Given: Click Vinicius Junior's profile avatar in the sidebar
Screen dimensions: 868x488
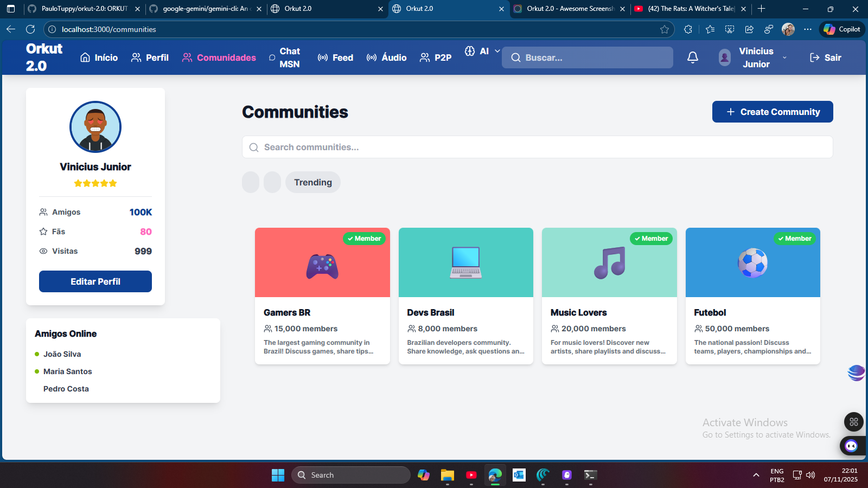Looking at the screenshot, I should 95,127.
